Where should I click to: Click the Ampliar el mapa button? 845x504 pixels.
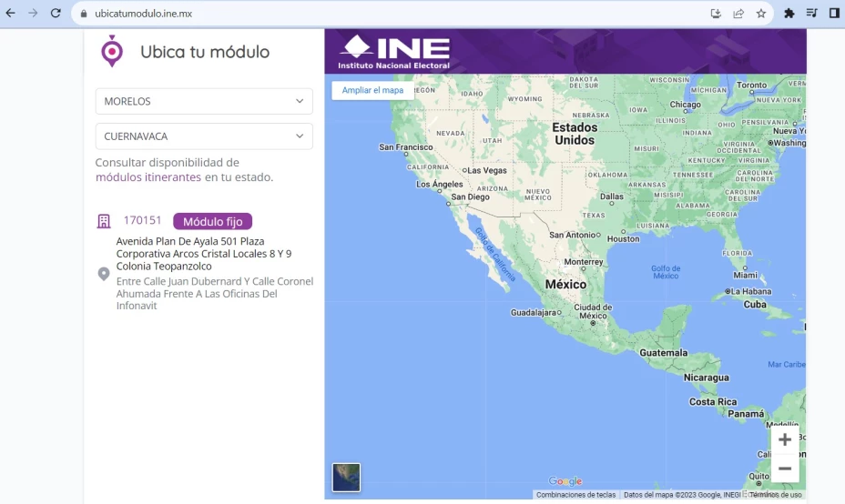[x=372, y=90]
